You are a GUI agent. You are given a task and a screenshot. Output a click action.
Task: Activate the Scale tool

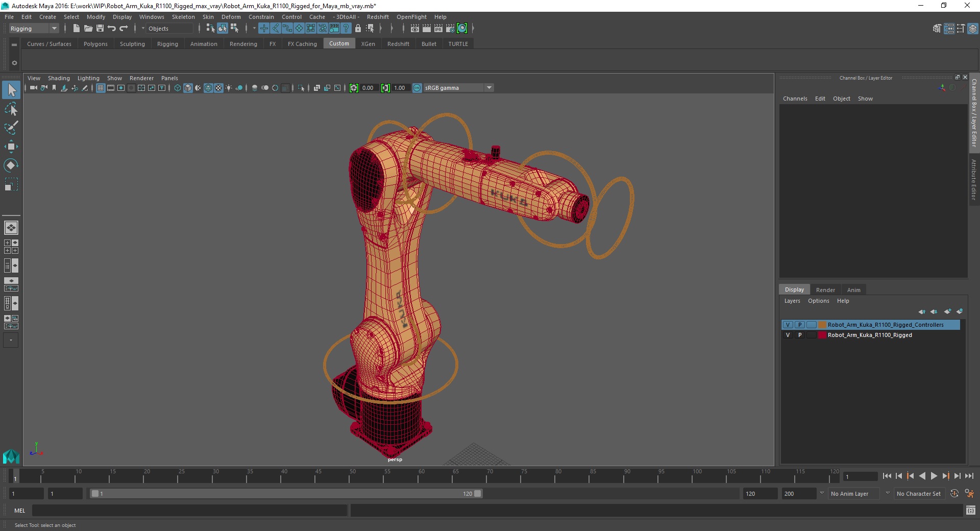tap(11, 184)
